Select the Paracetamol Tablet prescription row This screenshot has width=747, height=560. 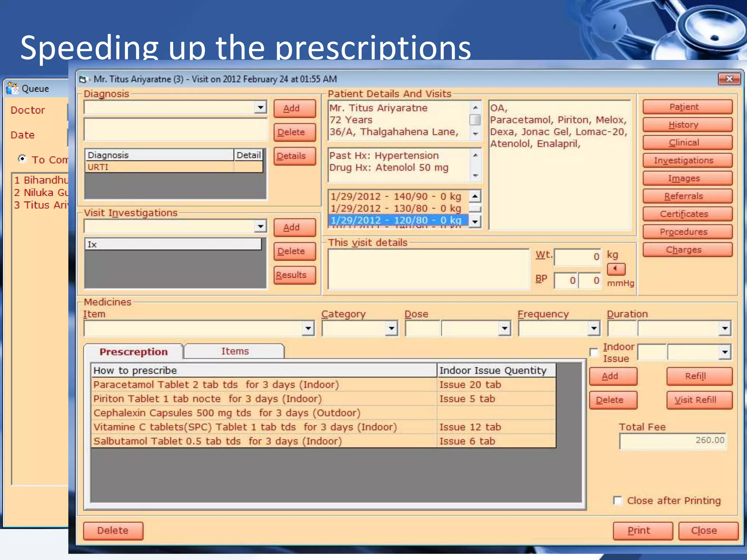tap(323, 385)
